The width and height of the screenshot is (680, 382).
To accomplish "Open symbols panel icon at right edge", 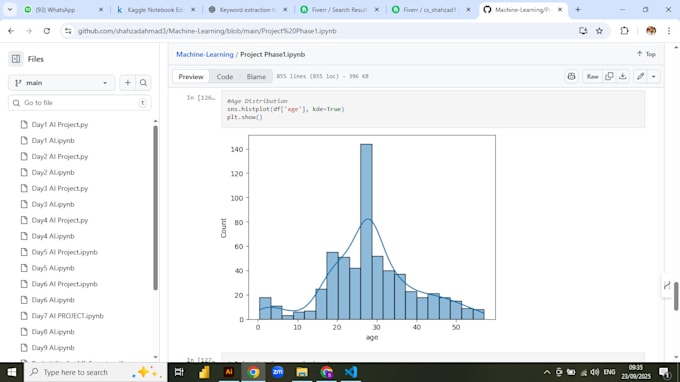I will (x=667, y=285).
